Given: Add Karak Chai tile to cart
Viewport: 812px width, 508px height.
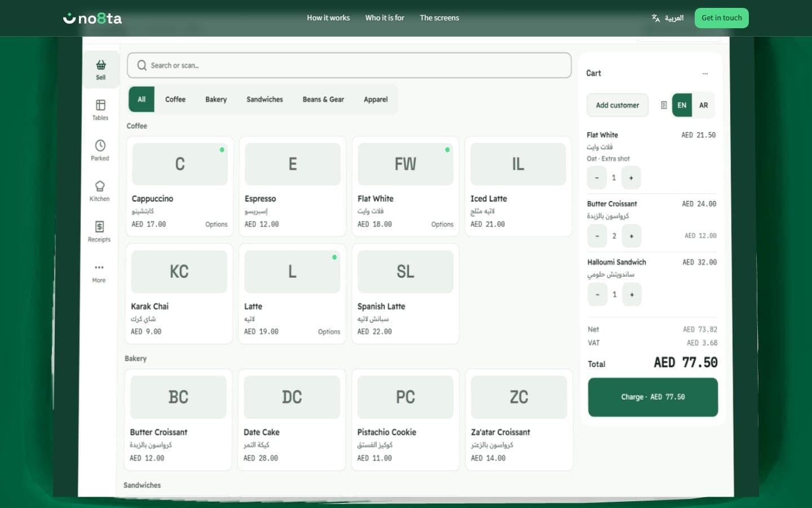Looking at the screenshot, I should [179, 294].
